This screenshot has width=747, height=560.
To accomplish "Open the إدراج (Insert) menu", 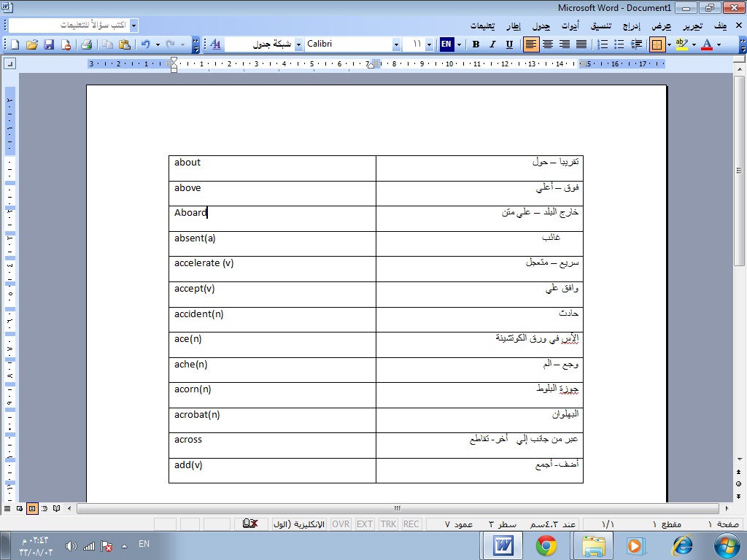I will [631, 26].
